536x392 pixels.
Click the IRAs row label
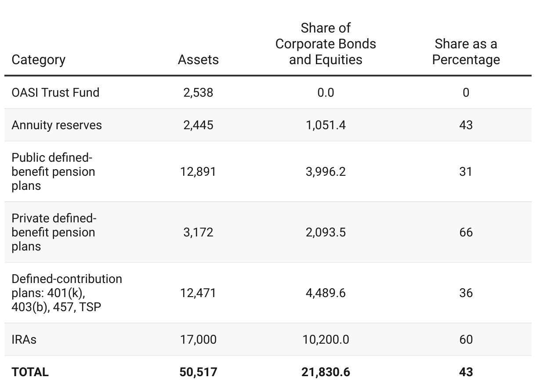[24, 339]
